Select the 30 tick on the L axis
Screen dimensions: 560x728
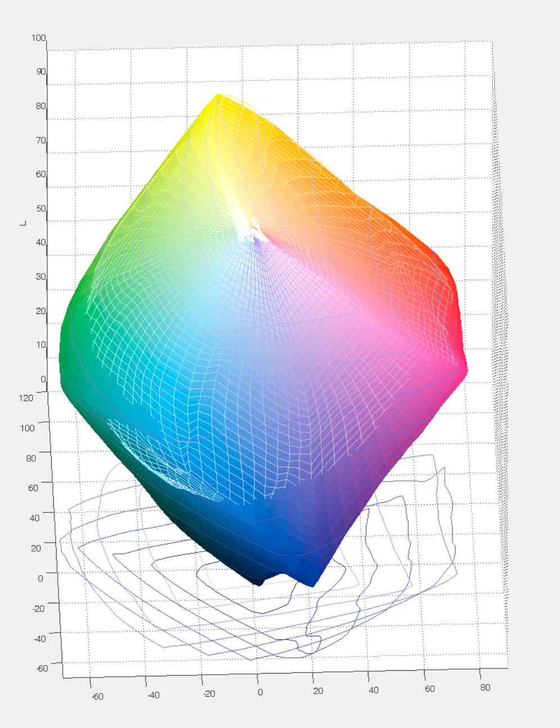coord(40,277)
